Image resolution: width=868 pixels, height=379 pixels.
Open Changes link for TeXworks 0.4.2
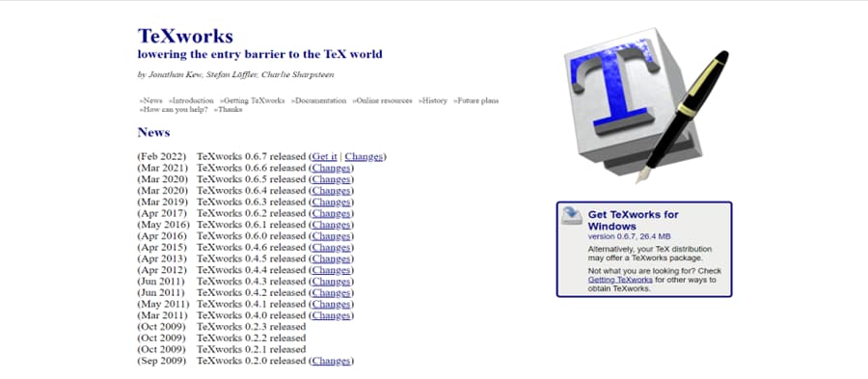331,292
